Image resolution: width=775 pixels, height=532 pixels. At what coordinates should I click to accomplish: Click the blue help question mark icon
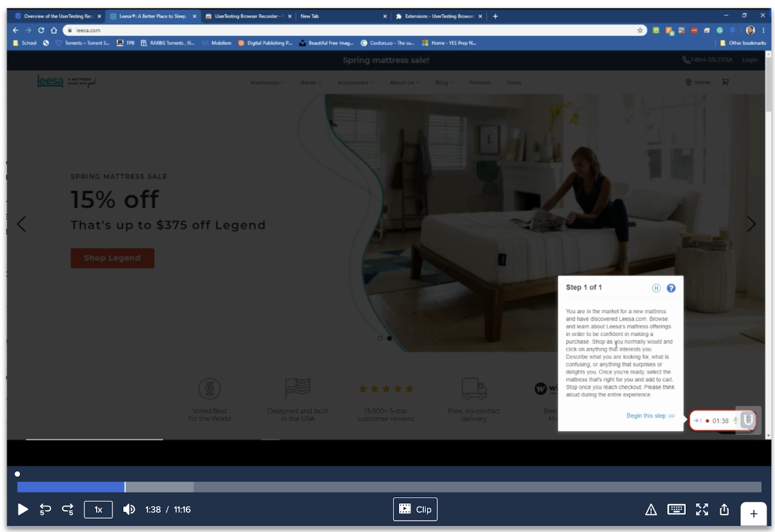pyautogui.click(x=671, y=288)
